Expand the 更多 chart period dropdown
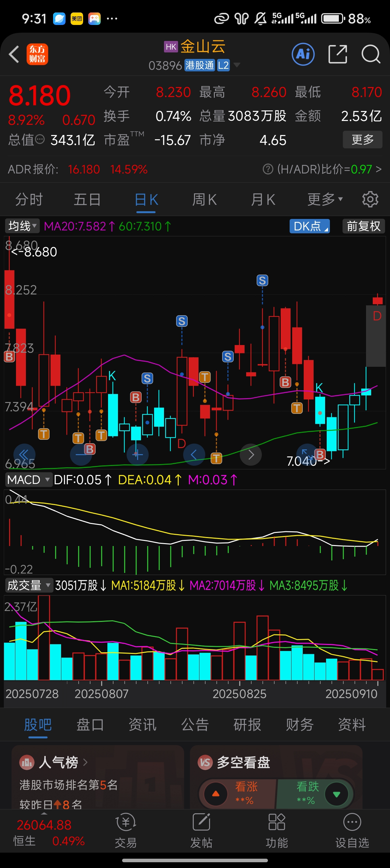This screenshot has height=868, width=390. point(325,199)
